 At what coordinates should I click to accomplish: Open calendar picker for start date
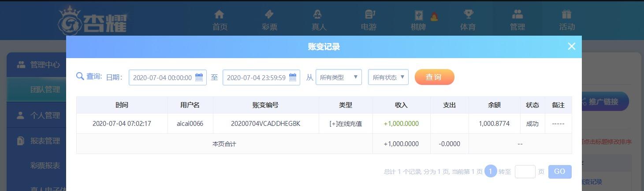(199, 77)
